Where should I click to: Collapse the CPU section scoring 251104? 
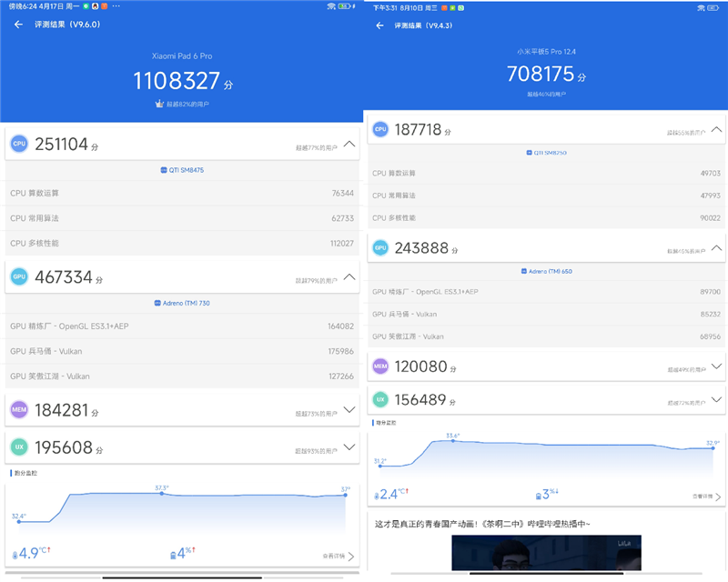349,144
